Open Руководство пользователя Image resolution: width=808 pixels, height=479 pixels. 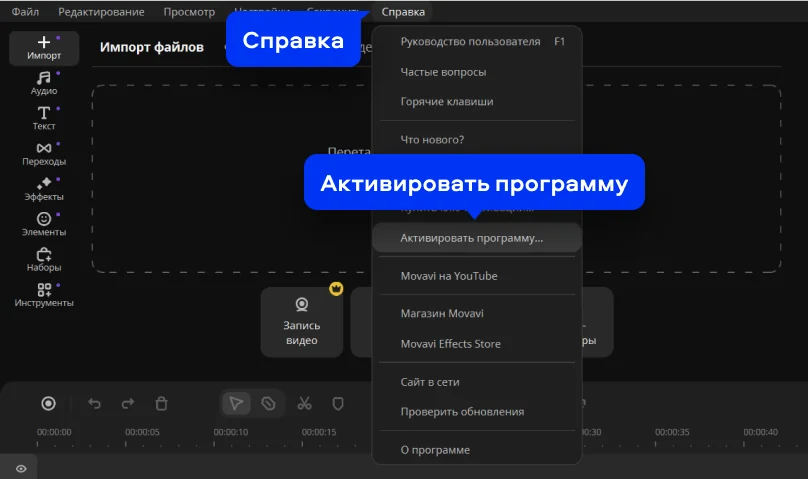click(x=477, y=41)
